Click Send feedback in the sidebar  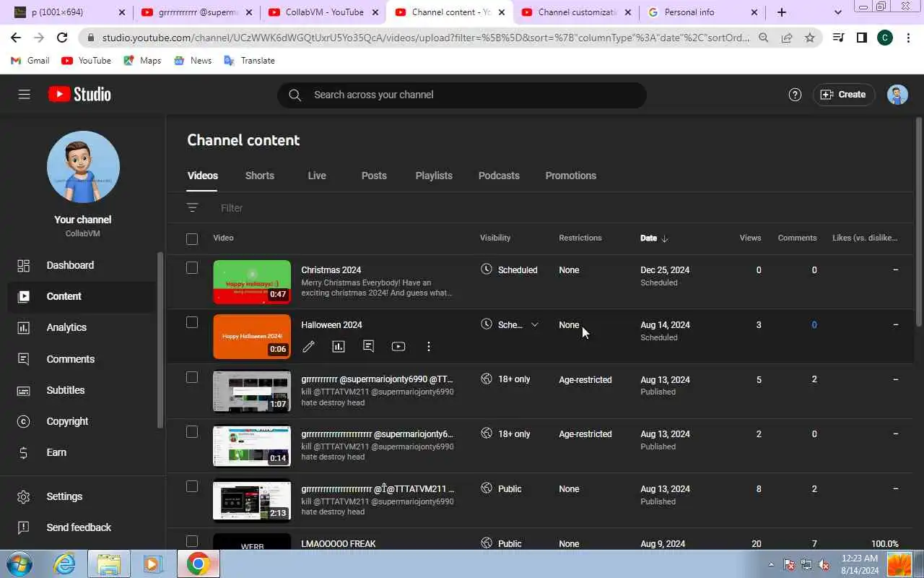(x=83, y=527)
